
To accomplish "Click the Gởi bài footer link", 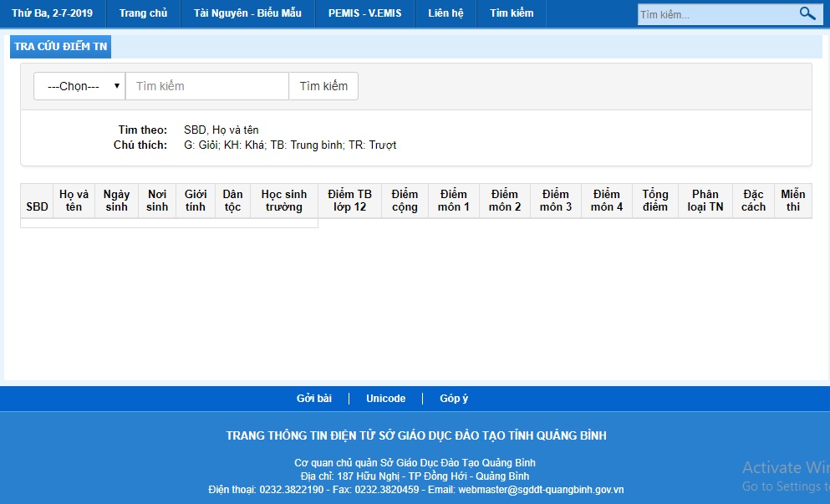I will 314,398.
